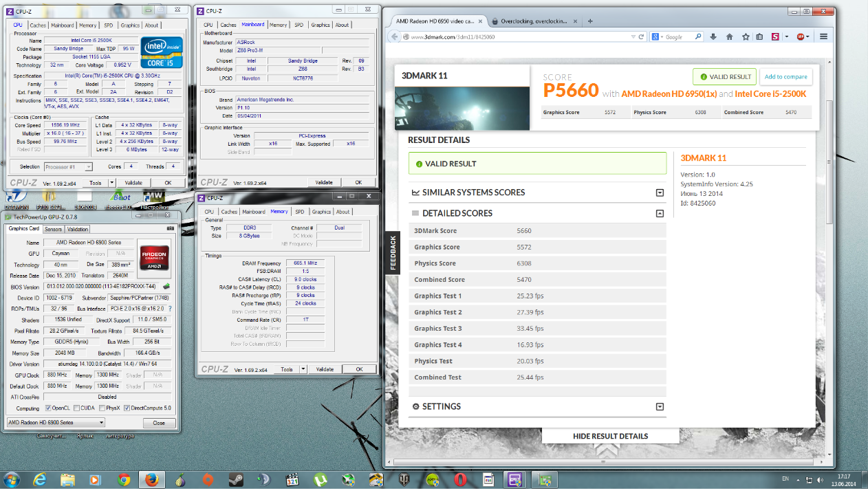Open the GPU selection dropdown in GPU-Z
Image resolution: width=868 pixels, height=495 pixels.
(55, 422)
